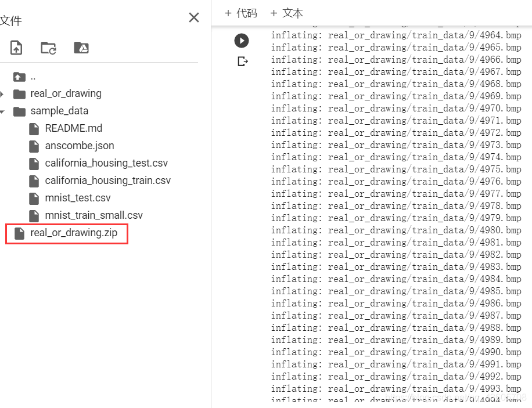
Task: Select the sample_data folder
Action: [x=59, y=111]
